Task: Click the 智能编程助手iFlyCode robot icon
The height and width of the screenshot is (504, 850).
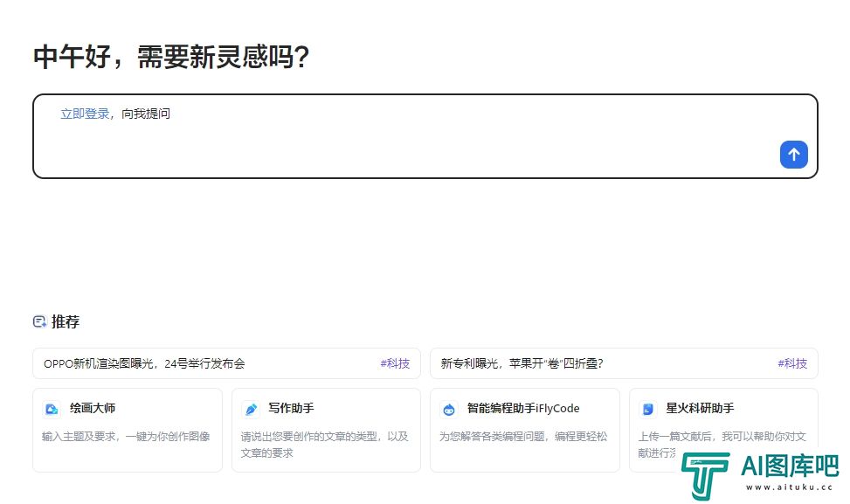Action: pyautogui.click(x=449, y=409)
